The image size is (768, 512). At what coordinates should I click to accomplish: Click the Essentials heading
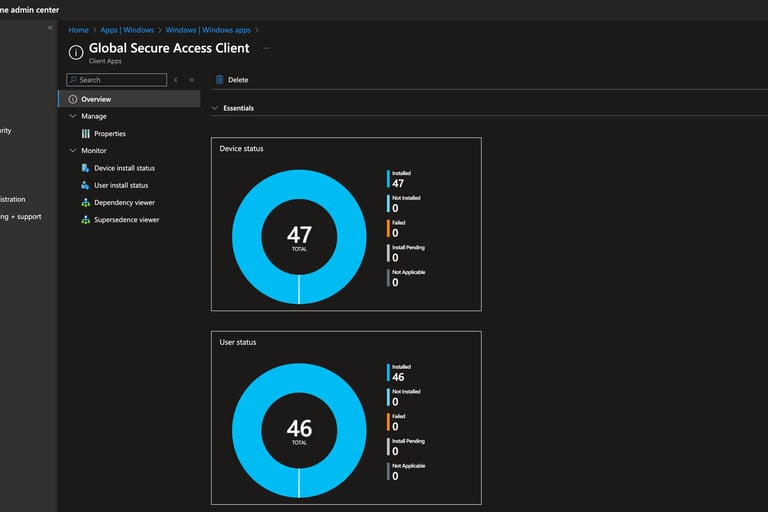point(239,108)
